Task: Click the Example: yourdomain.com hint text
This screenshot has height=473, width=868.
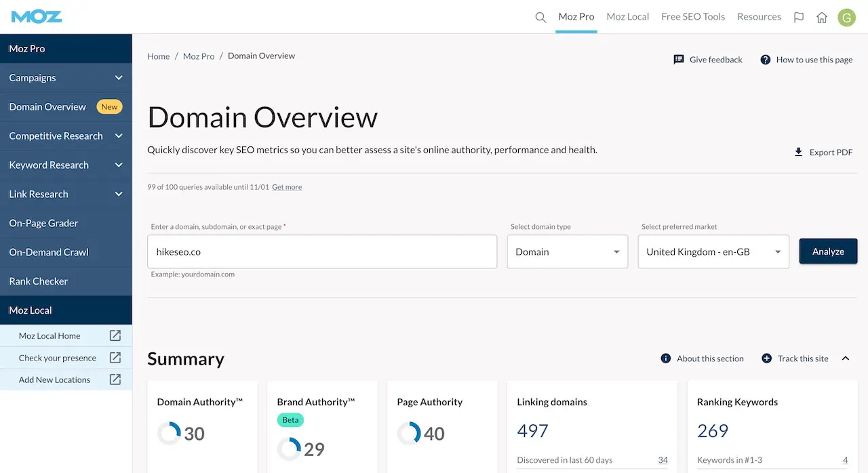Action: click(193, 274)
